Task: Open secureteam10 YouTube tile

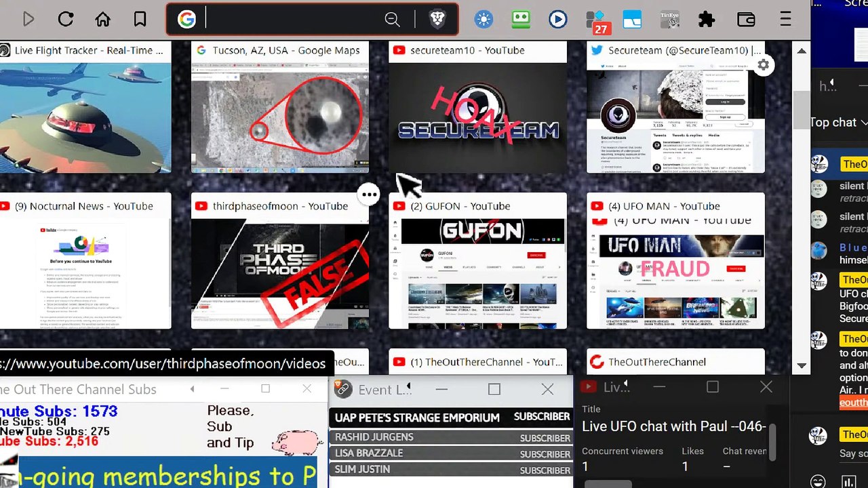Action: coord(478,108)
